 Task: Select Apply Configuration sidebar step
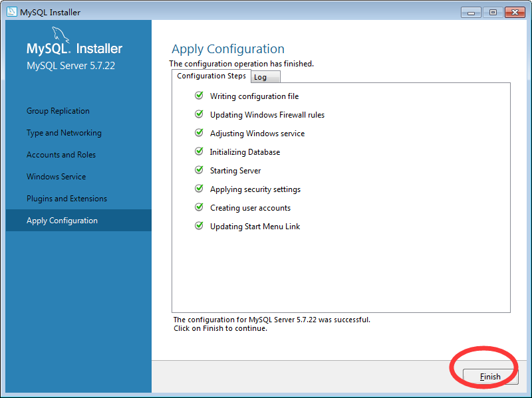(x=78, y=221)
